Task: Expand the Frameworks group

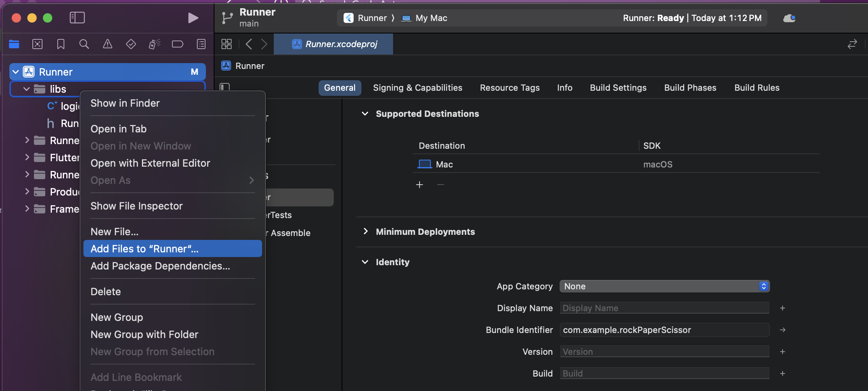Action: point(27,209)
